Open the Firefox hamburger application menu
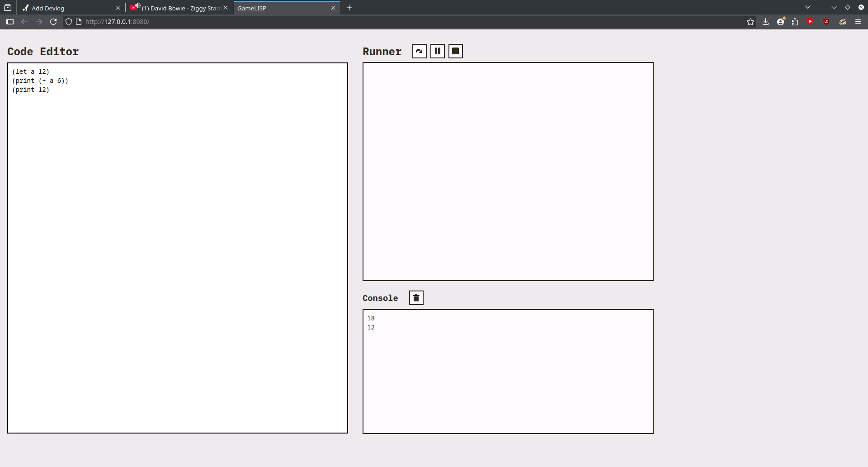The width and height of the screenshot is (868, 467). 858,22
